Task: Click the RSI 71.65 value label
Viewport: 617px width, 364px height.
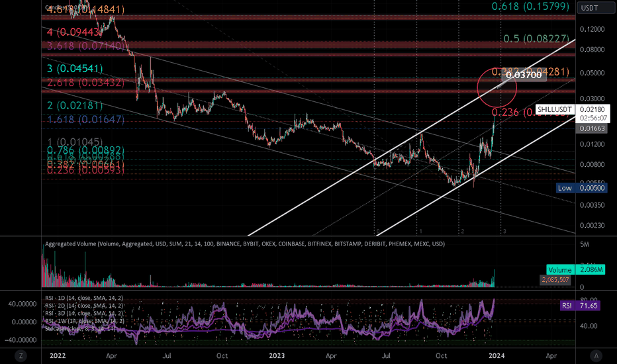Action: pos(580,306)
